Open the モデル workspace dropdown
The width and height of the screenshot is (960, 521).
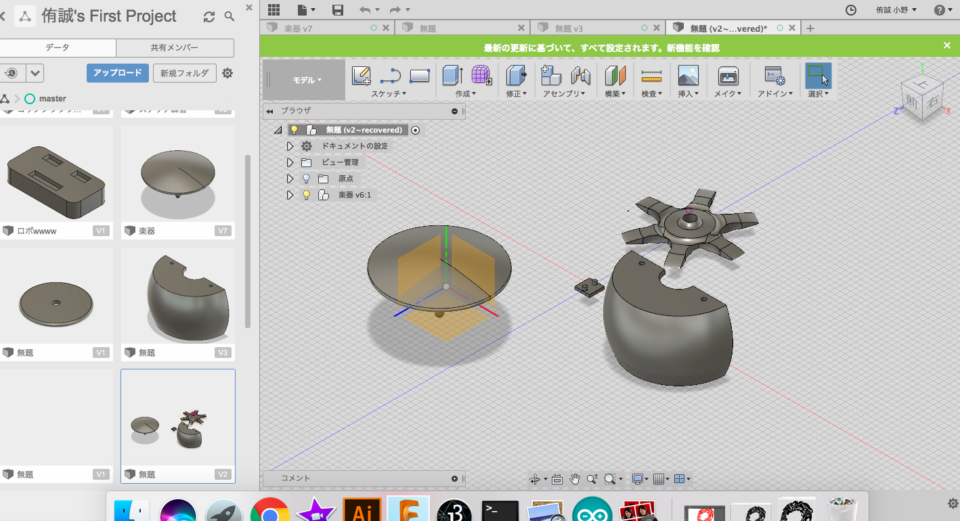point(306,80)
